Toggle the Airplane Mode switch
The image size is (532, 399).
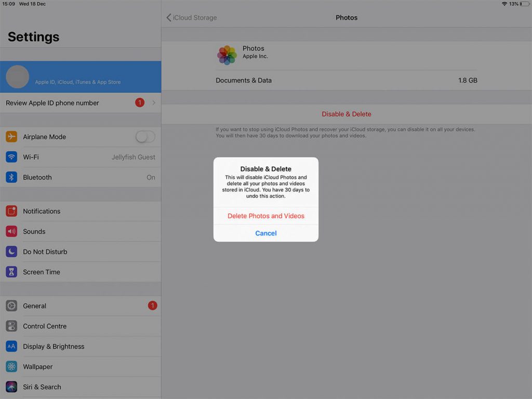pos(145,137)
